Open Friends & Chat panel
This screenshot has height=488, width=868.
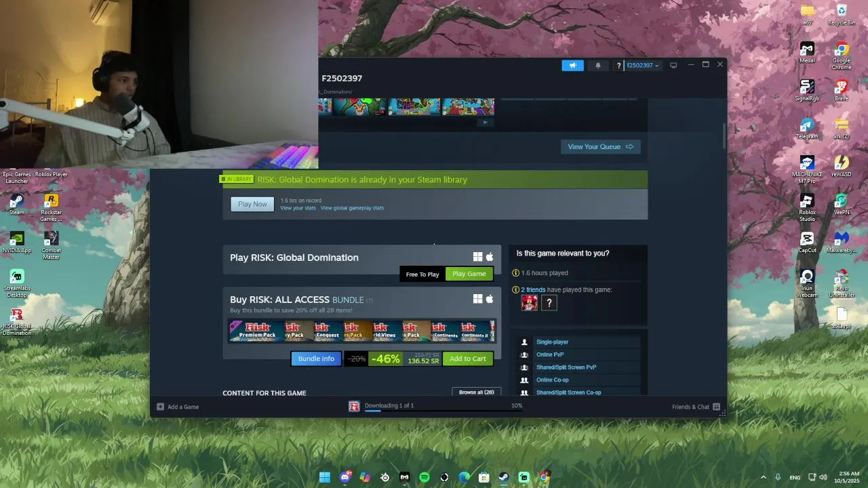click(x=696, y=407)
